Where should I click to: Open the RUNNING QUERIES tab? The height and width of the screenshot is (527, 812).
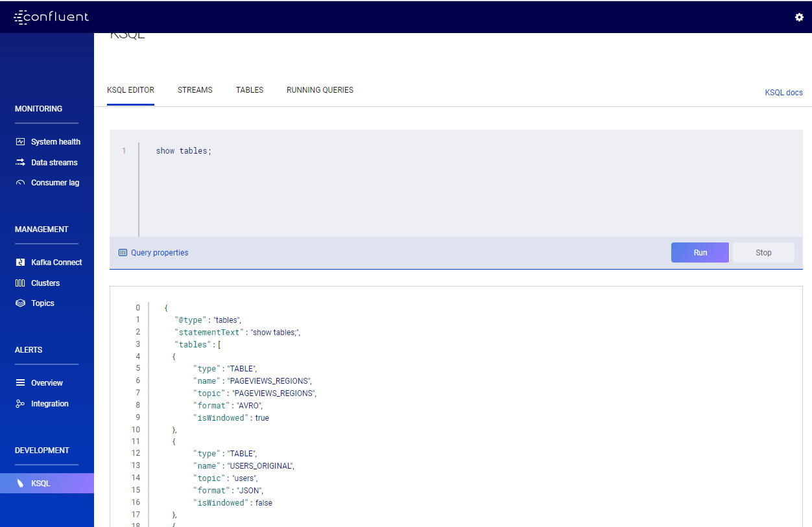tap(320, 90)
